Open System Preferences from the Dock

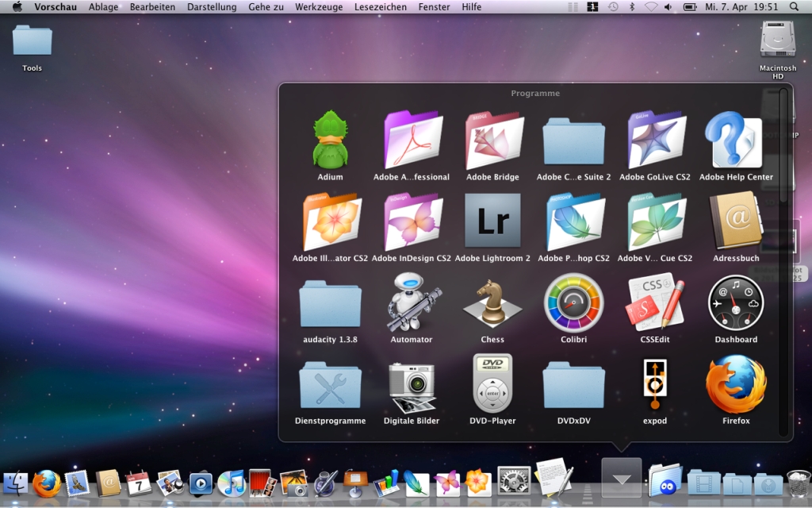point(513,481)
